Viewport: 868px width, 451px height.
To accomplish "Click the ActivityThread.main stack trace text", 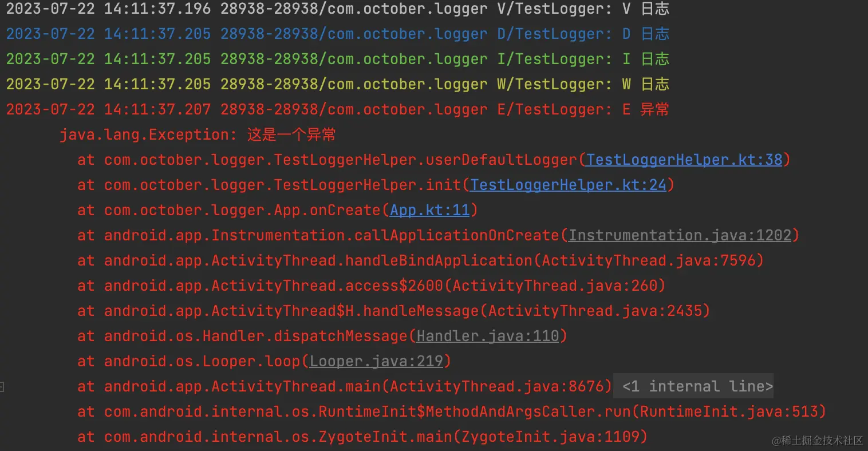I will click(345, 386).
